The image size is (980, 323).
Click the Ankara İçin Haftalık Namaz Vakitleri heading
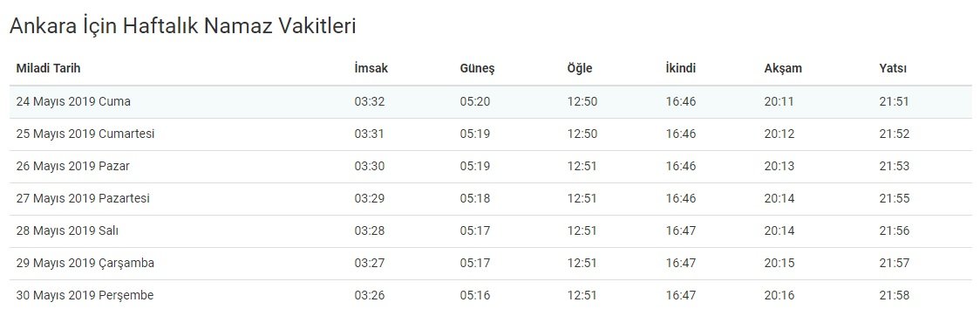point(182,26)
